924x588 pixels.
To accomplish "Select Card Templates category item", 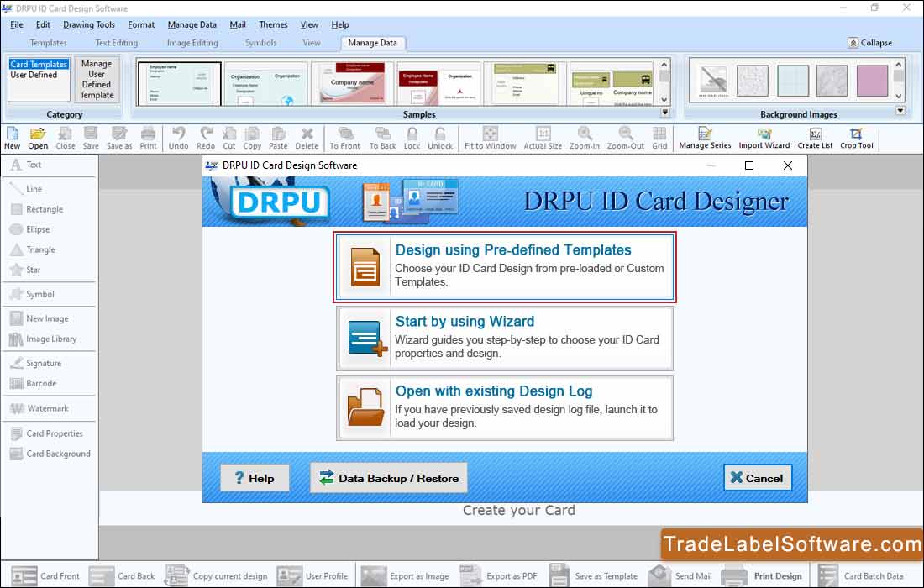I will [x=39, y=64].
